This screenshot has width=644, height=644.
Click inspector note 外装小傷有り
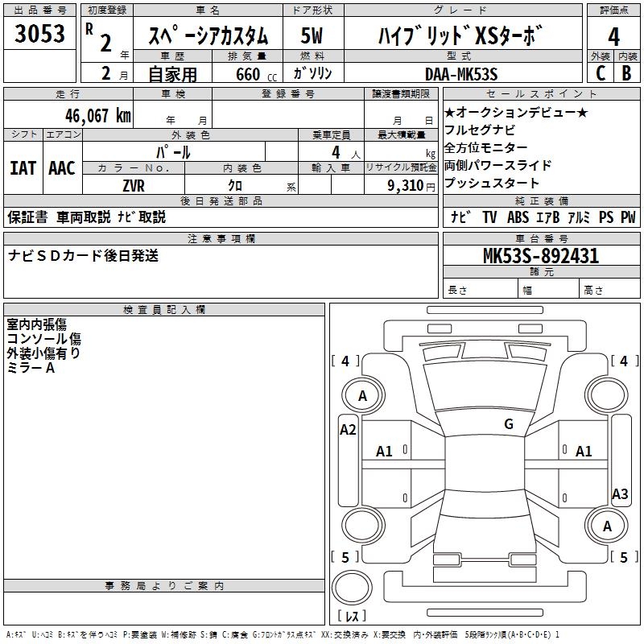(43, 353)
